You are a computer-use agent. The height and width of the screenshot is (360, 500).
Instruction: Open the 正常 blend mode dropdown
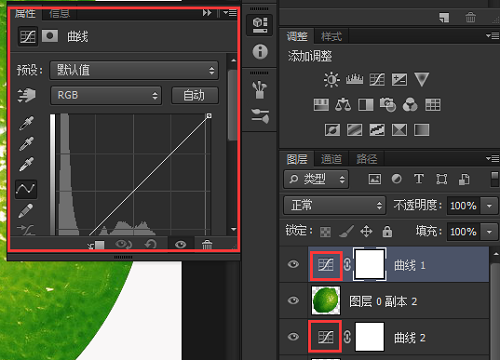[x=335, y=205]
